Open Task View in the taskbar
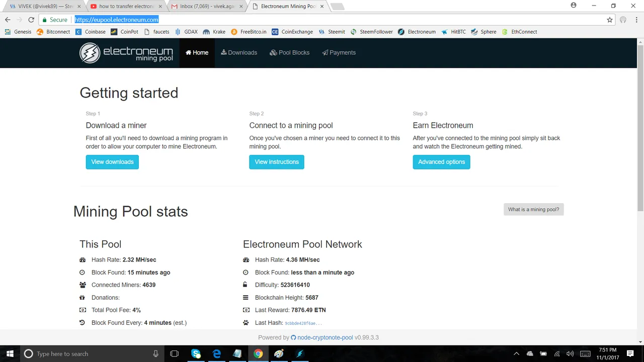The image size is (644, 362). 175,354
